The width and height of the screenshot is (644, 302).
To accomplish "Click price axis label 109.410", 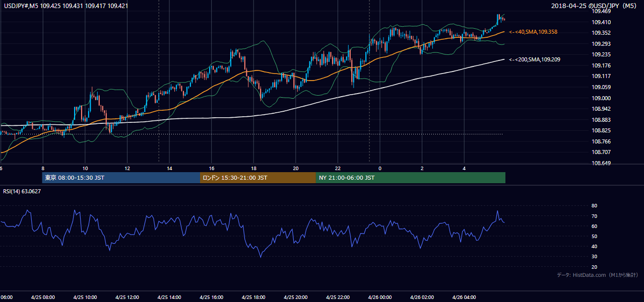I will point(601,22).
